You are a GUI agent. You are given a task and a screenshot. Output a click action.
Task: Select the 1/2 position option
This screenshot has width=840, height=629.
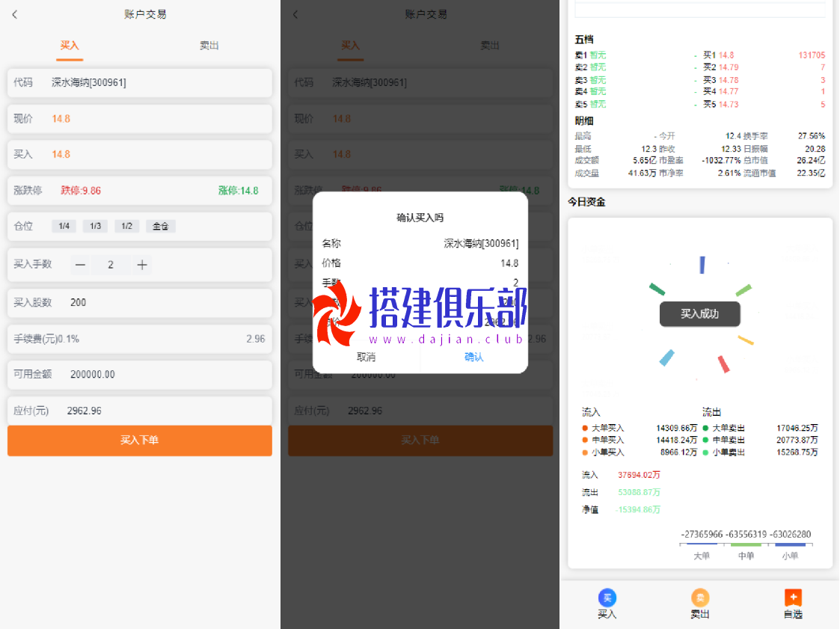[x=126, y=226]
